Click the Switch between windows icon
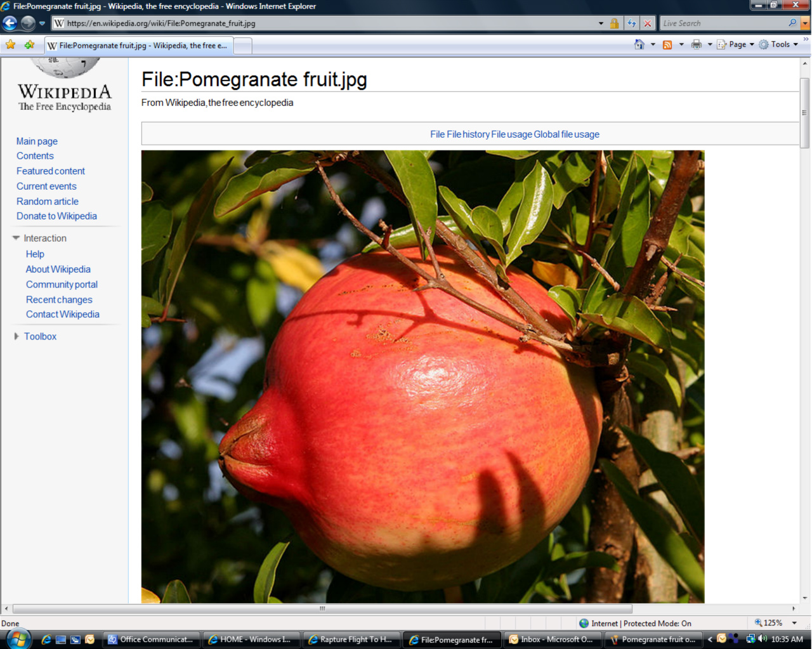812x649 pixels. (75, 639)
